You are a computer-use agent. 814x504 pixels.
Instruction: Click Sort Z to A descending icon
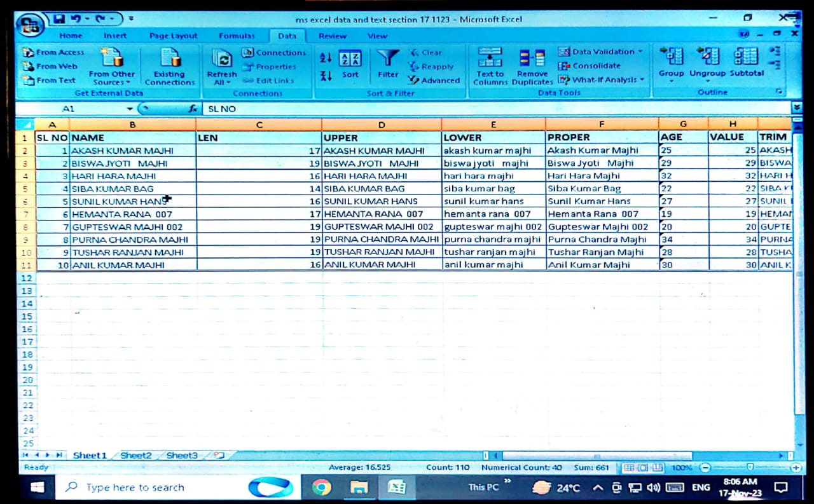point(326,76)
